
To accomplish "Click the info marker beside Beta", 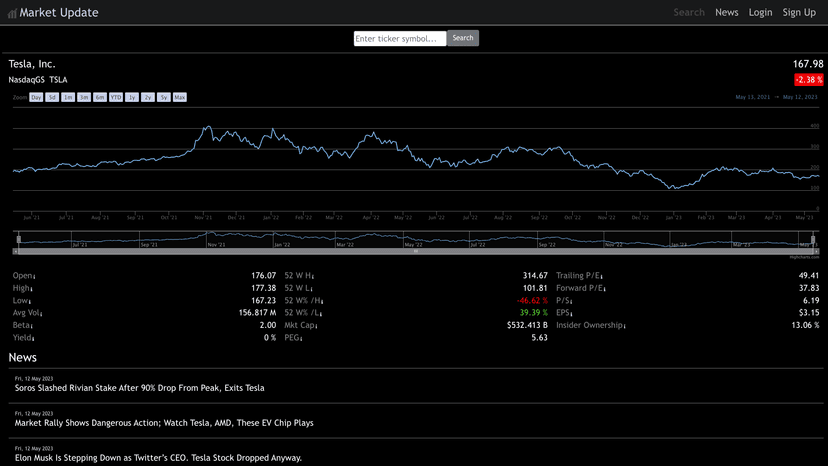I will click(x=34, y=326).
